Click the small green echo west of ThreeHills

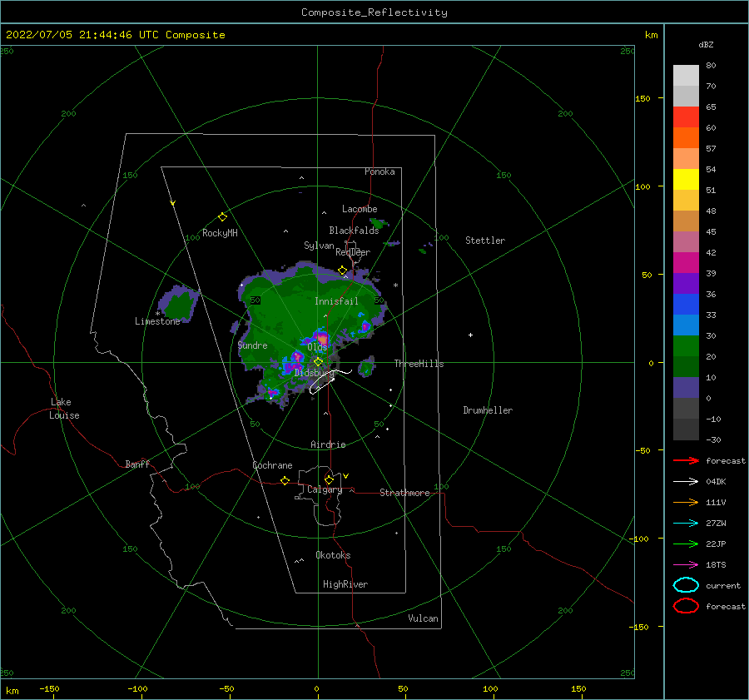366,367
